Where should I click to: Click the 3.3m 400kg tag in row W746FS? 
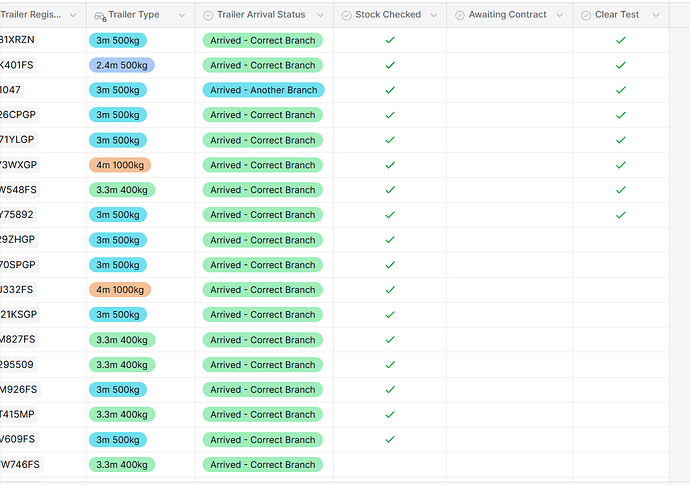tap(122, 464)
